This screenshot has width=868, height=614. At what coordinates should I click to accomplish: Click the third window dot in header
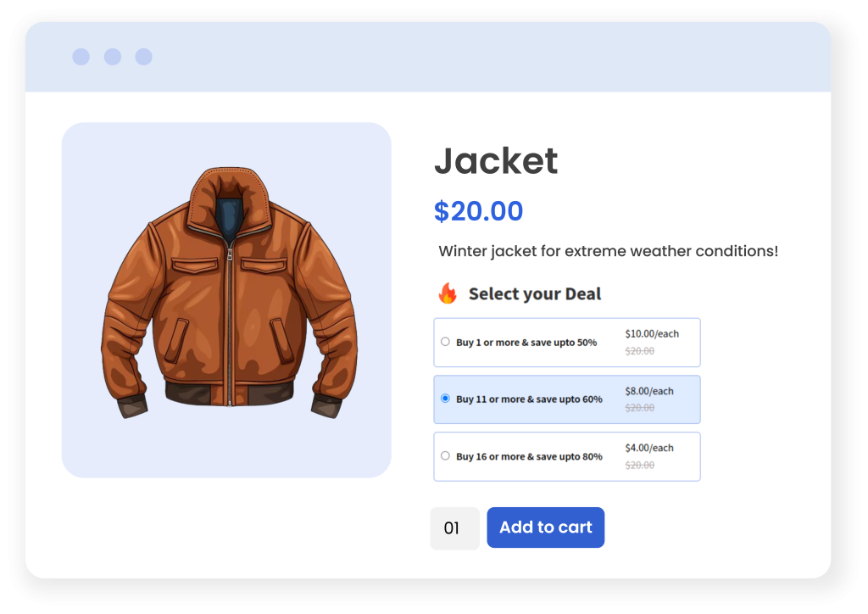143,57
